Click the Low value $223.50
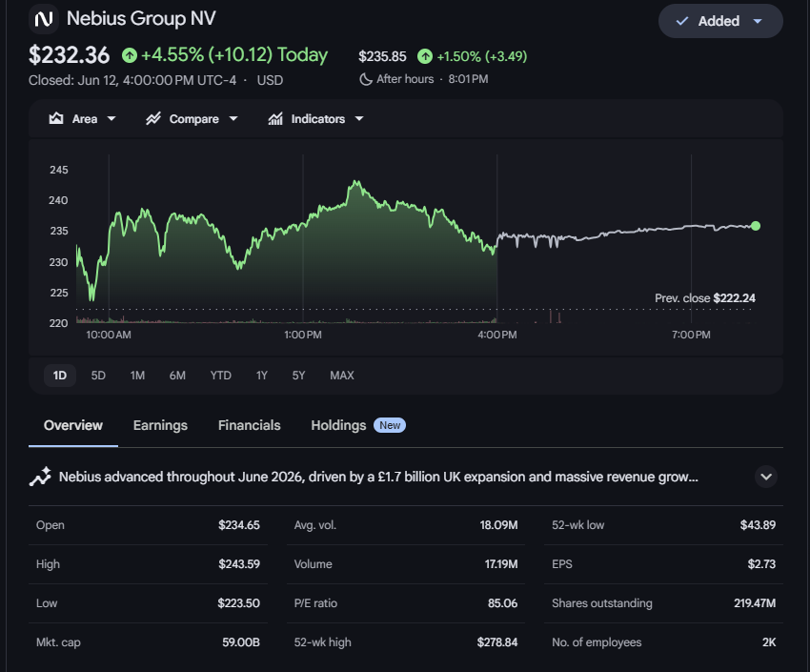 (x=238, y=603)
